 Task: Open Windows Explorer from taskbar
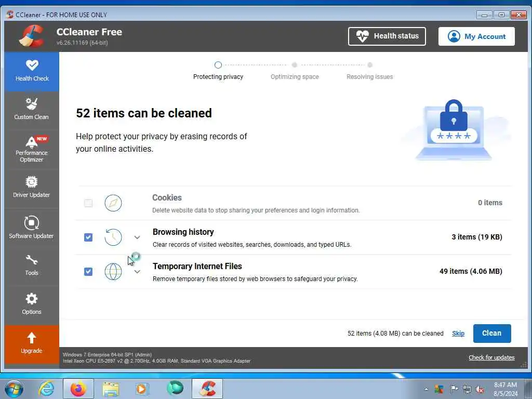[x=111, y=389]
